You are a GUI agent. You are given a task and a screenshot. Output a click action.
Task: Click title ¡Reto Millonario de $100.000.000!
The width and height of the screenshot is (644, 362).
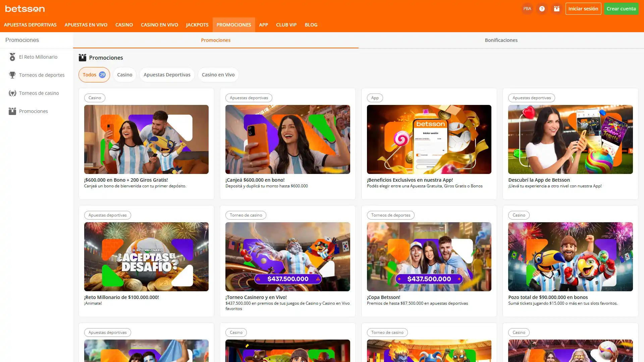point(121,297)
